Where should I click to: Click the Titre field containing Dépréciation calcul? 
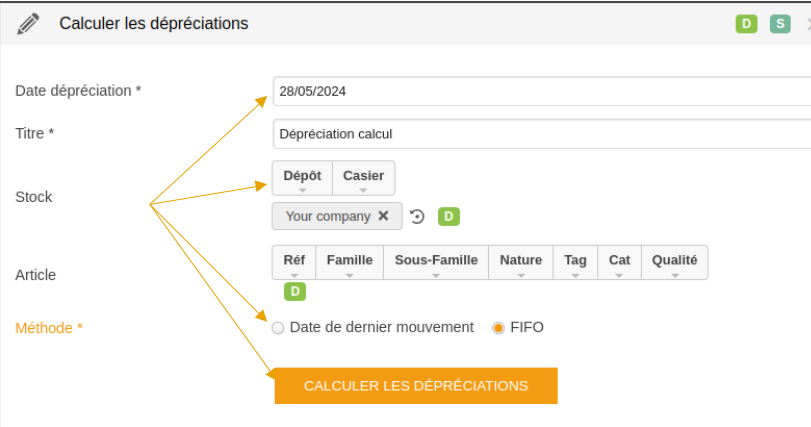pos(542,134)
